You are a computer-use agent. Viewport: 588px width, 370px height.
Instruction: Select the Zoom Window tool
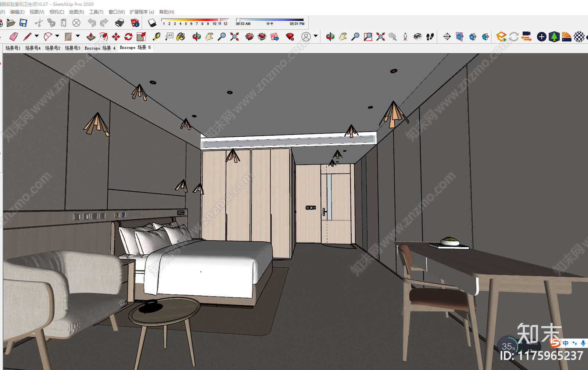coord(368,36)
